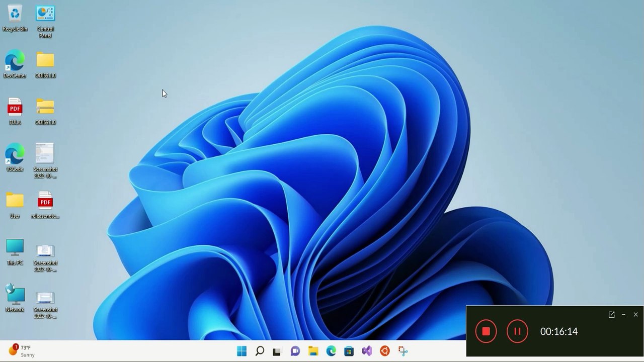Minimize the recording control panel
644x362 pixels.
(x=624, y=315)
